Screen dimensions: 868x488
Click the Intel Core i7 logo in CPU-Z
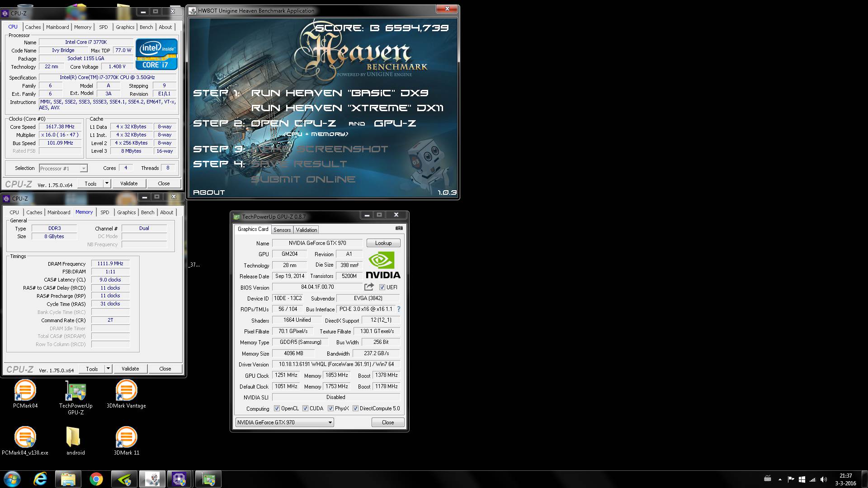pyautogui.click(x=156, y=54)
